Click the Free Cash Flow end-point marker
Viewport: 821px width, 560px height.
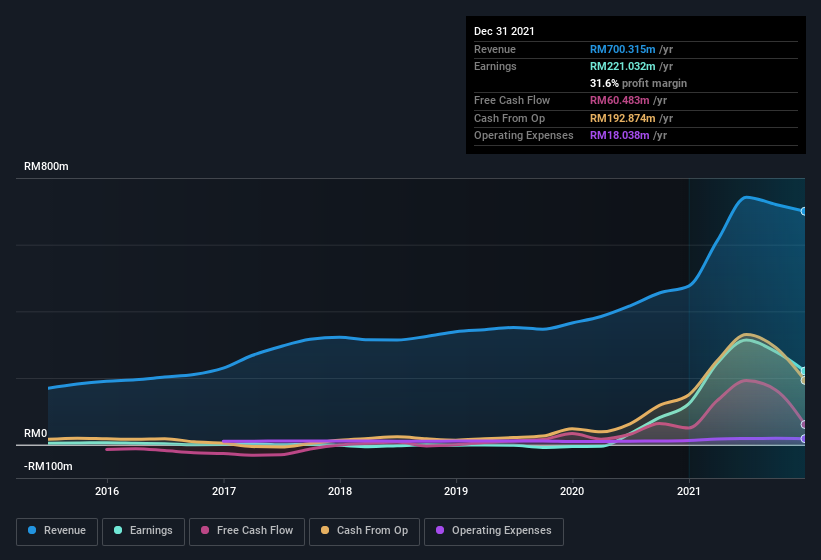[x=804, y=424]
